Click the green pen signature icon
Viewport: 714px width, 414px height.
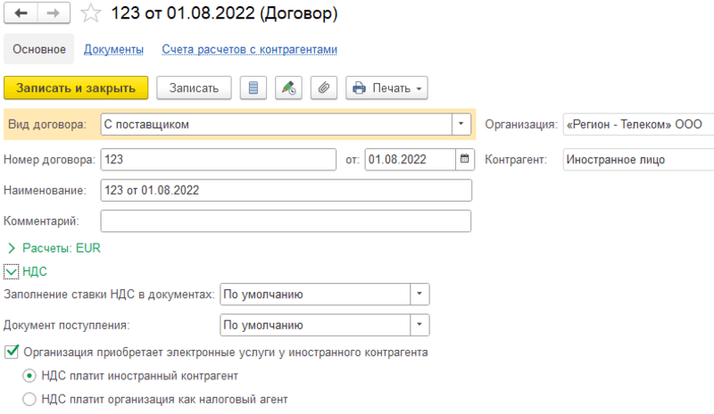(x=288, y=88)
